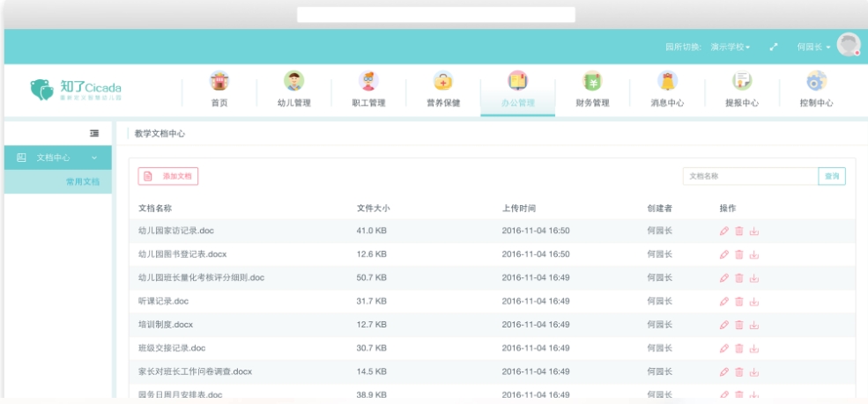Click the 添加文档 add document button
Screen dimensions: 868x404
point(168,176)
